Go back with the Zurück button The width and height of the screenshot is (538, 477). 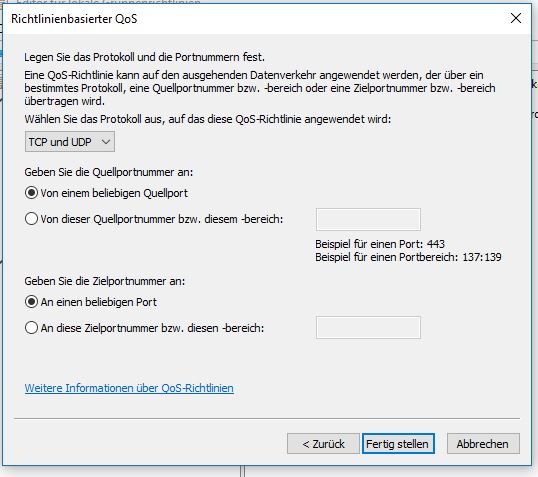pos(323,444)
